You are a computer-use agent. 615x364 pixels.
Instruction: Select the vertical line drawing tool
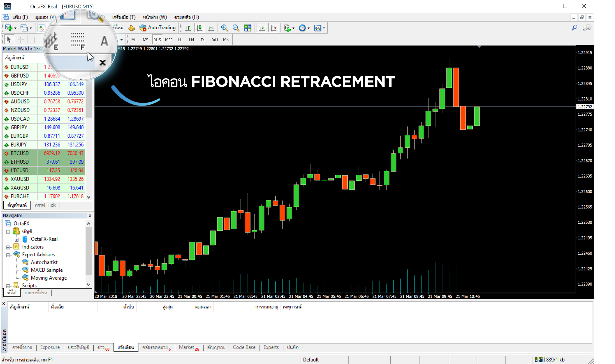(35, 40)
